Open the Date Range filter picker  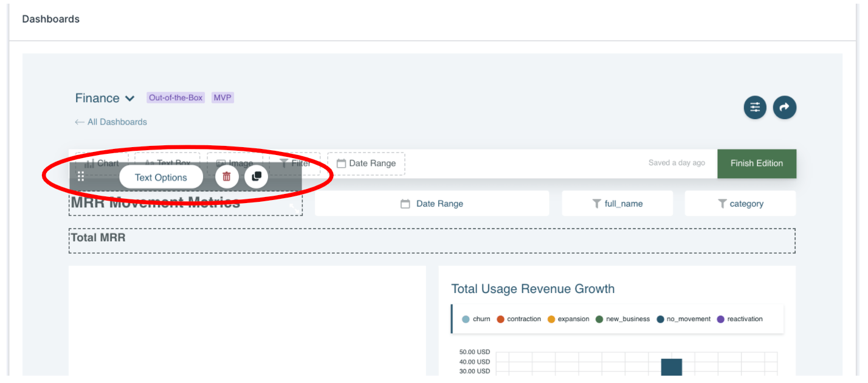point(432,204)
